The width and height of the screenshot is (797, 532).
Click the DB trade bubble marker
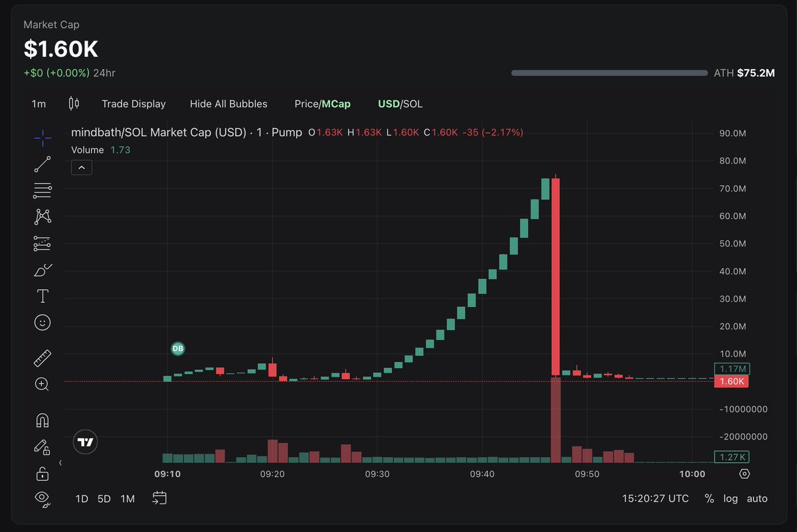[177, 348]
